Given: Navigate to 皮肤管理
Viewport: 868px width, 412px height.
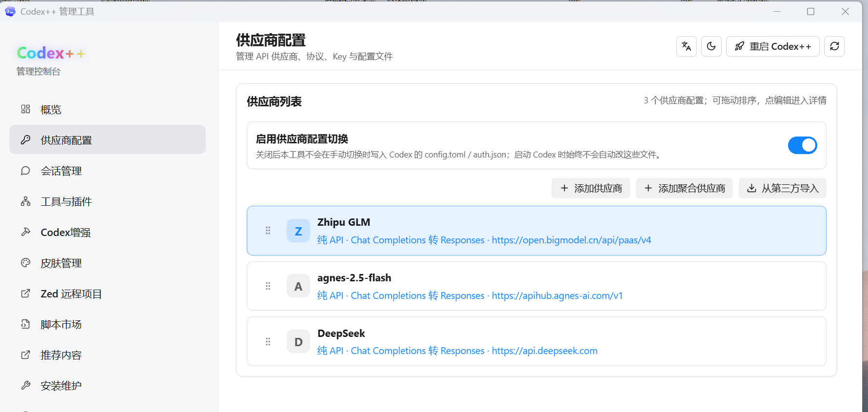Looking at the screenshot, I should click(107, 263).
